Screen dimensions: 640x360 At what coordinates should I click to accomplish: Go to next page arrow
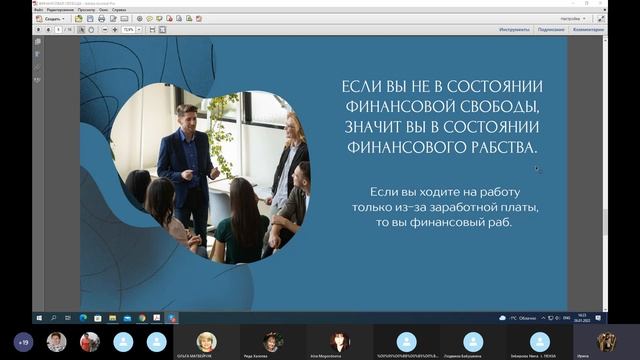point(48,30)
